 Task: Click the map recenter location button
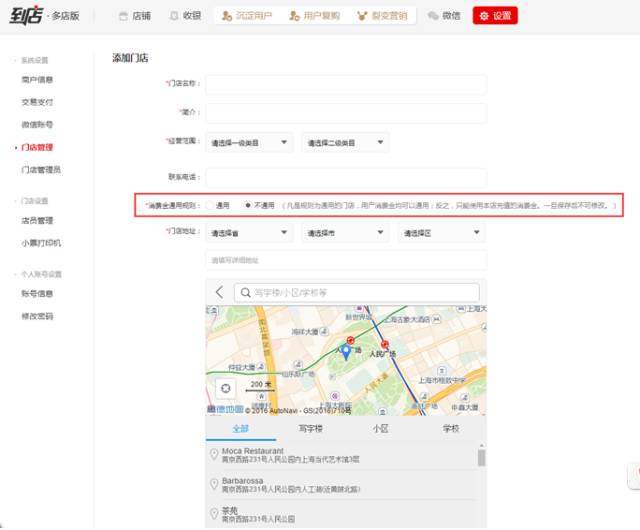[x=226, y=388]
